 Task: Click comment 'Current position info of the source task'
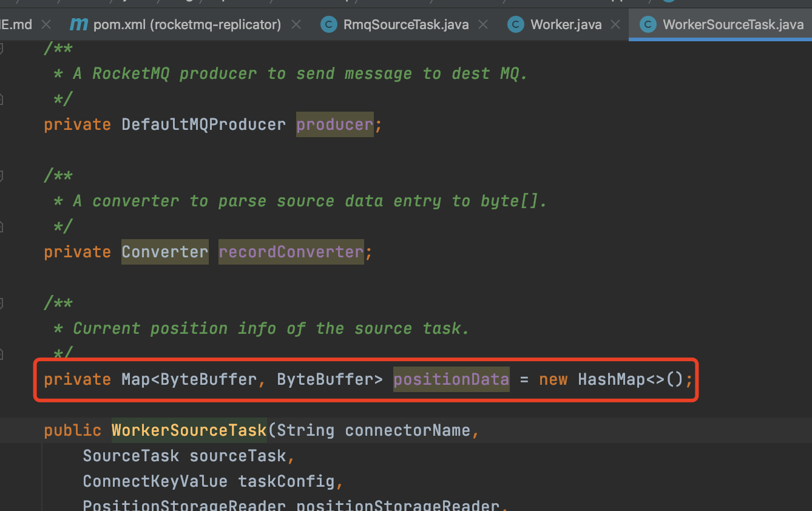coord(271,328)
